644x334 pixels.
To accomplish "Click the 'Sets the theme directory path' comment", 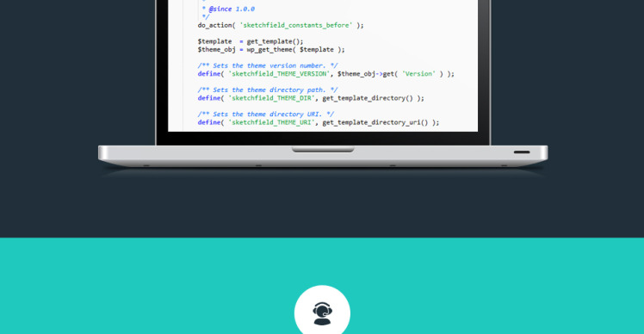I will click(x=268, y=90).
